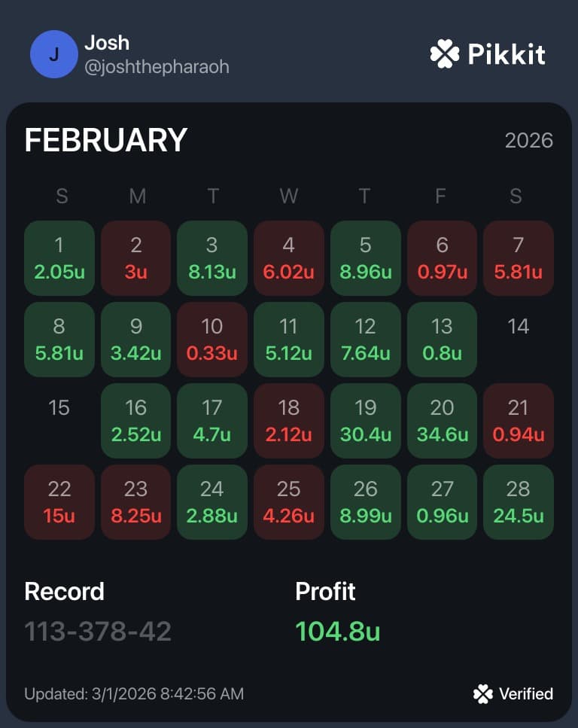Image resolution: width=578 pixels, height=728 pixels.
Task: Click the February 23 cell with 8.25u loss
Action: (x=135, y=502)
